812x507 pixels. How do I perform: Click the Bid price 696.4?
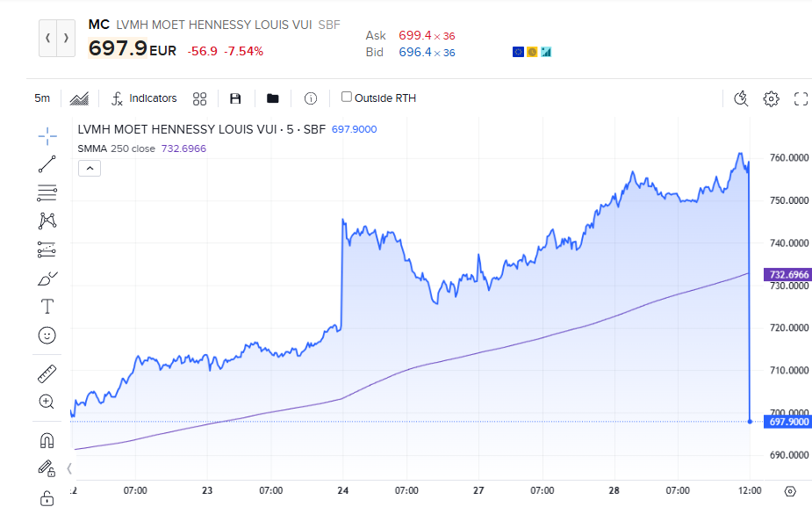tap(415, 52)
